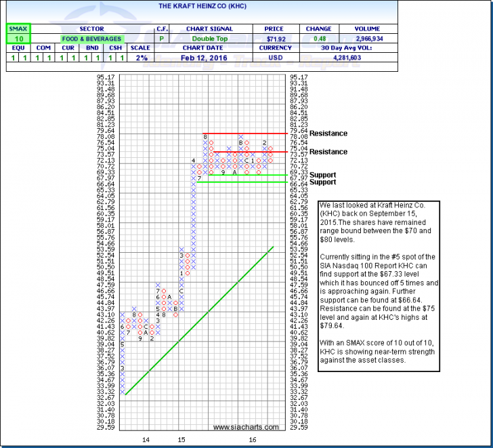Open the www.siacharts.com link
This screenshot has height=448, width=493.
246,427
